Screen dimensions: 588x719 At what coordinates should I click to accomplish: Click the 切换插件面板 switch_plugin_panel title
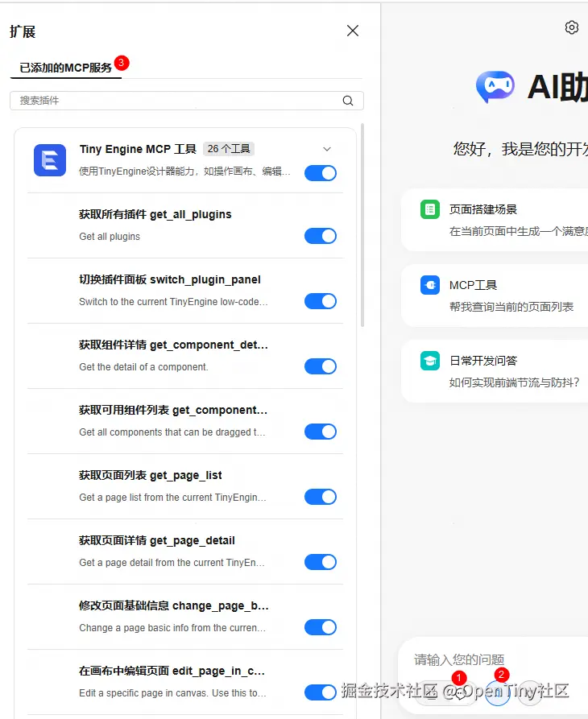tap(170, 279)
